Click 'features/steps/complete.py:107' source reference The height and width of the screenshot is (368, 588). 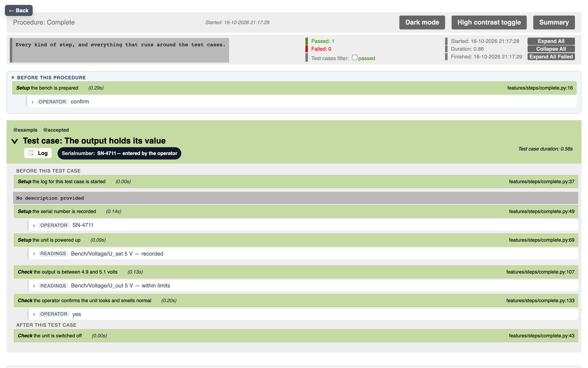(540, 272)
